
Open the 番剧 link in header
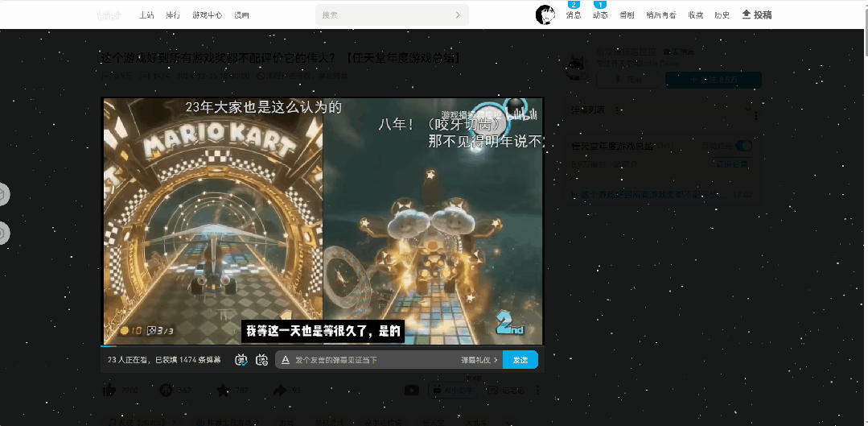click(627, 15)
